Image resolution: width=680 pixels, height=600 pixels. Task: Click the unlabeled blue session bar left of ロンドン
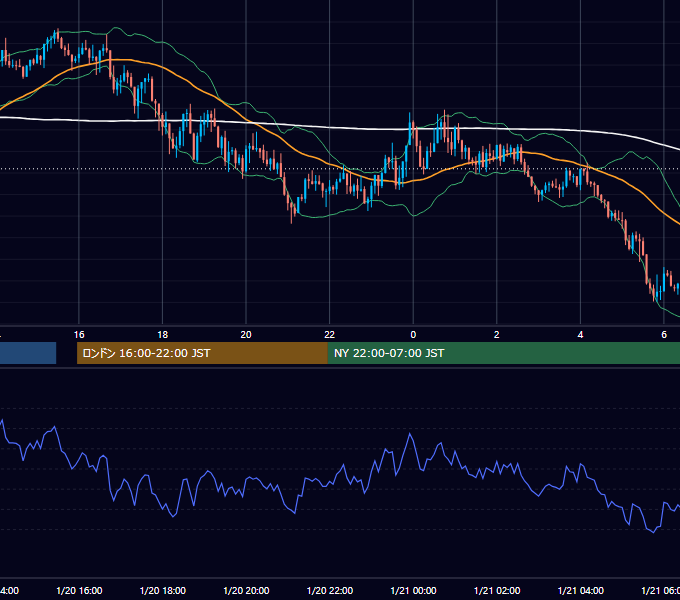click(28, 353)
